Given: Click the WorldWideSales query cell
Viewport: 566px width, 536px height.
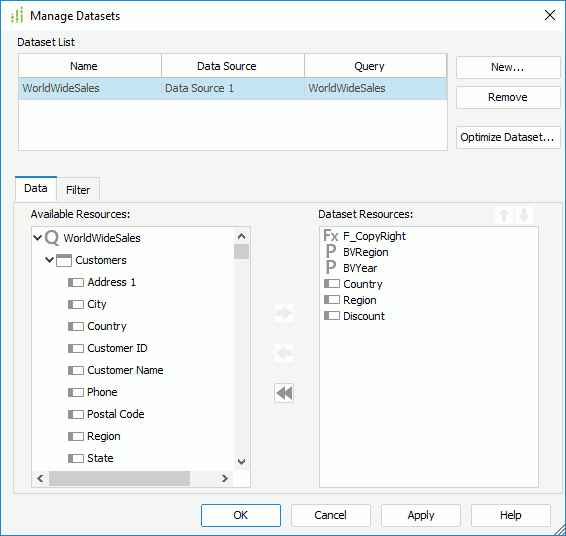Looking at the screenshot, I should (x=376, y=88).
